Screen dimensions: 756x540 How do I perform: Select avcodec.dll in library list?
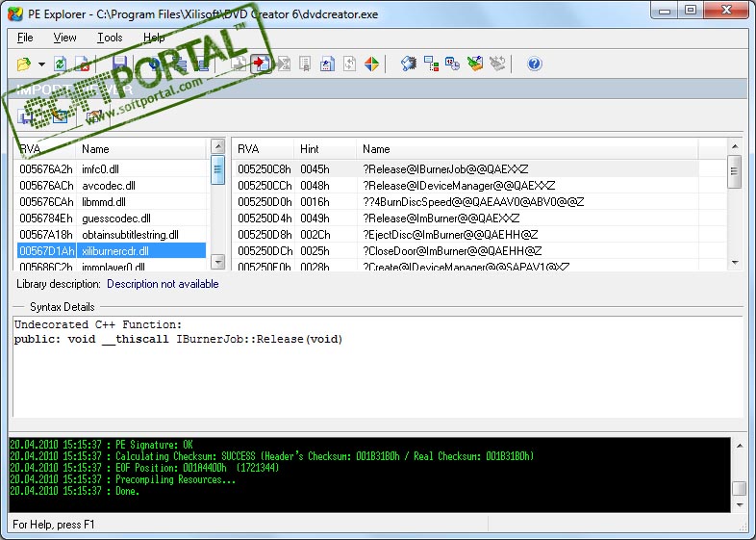pyautogui.click(x=112, y=186)
